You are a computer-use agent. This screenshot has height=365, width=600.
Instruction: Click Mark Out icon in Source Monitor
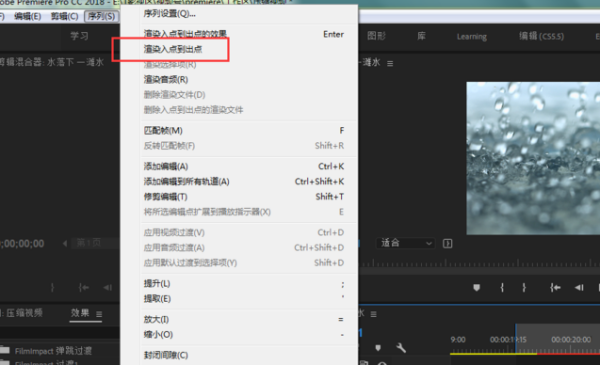coord(52,287)
